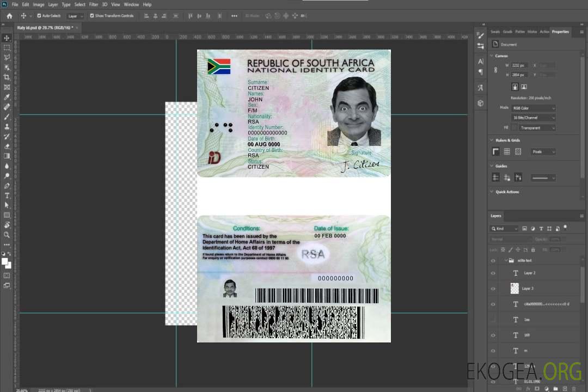Viewport: 588px width, 392px height.
Task: Select the Path Selection tool
Action: click(7, 205)
